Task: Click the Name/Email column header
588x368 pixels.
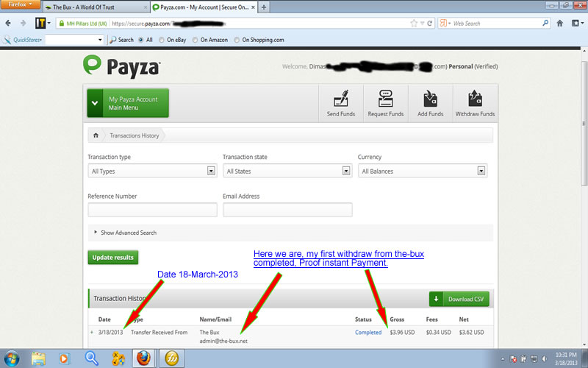Action: (215, 319)
